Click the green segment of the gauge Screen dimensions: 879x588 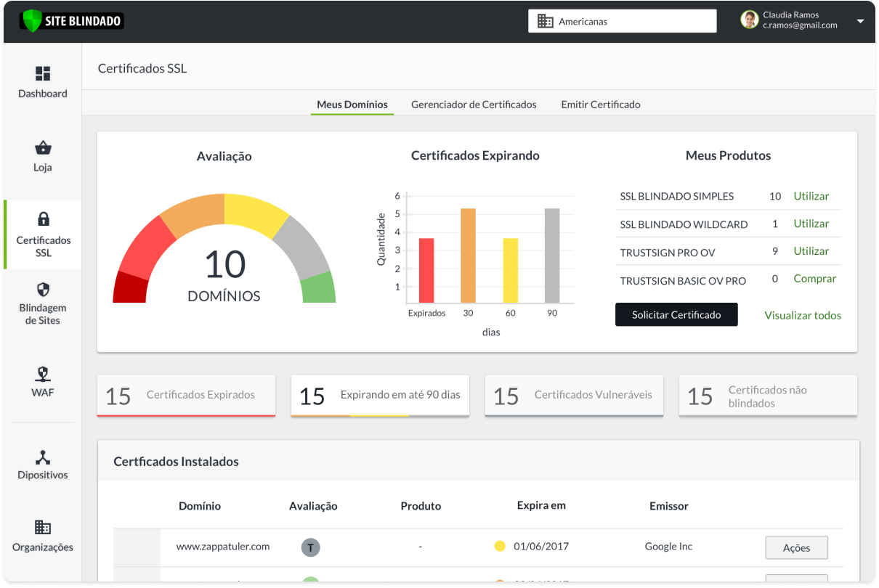(319, 288)
